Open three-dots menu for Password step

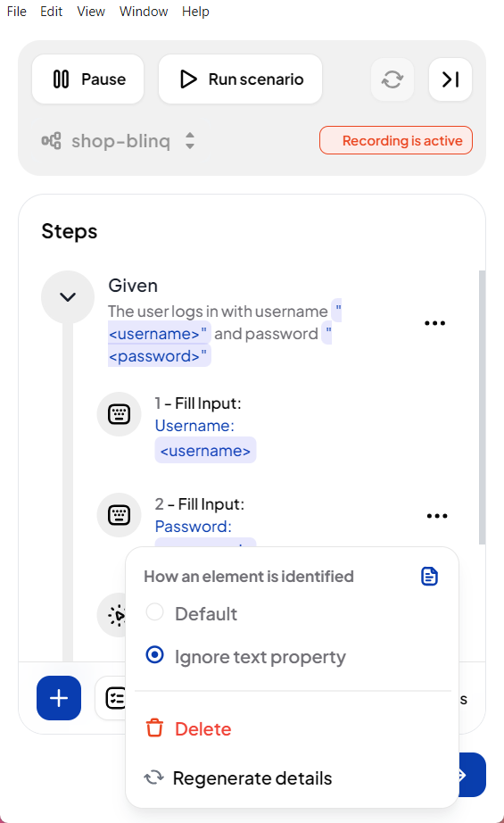(x=437, y=516)
